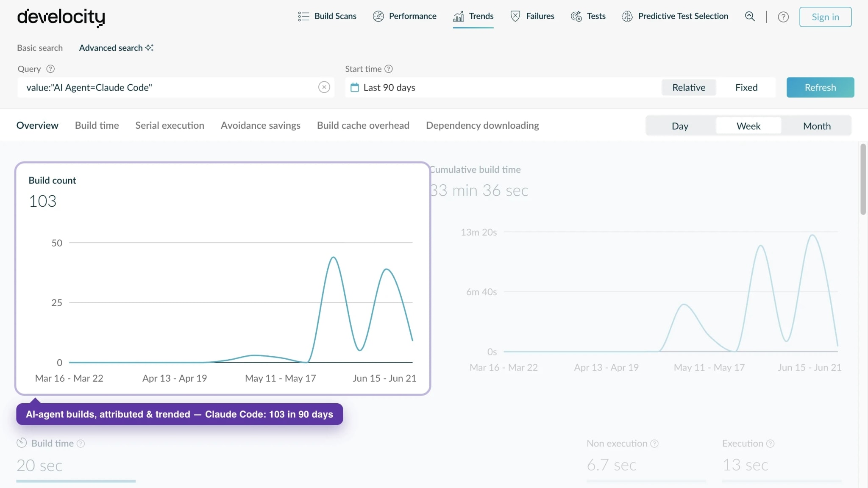Click the Build count 103 value
Screen dimensions: 868x488
click(x=42, y=201)
